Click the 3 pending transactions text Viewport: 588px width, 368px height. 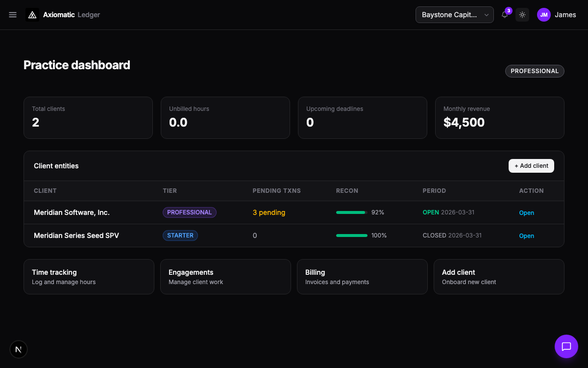(269, 212)
